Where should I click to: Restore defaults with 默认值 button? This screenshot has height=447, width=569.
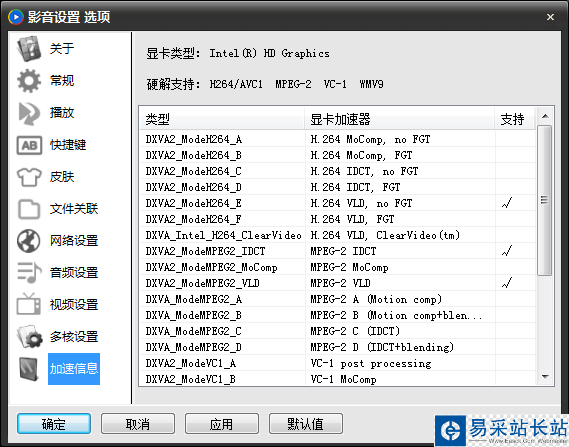tap(306, 423)
